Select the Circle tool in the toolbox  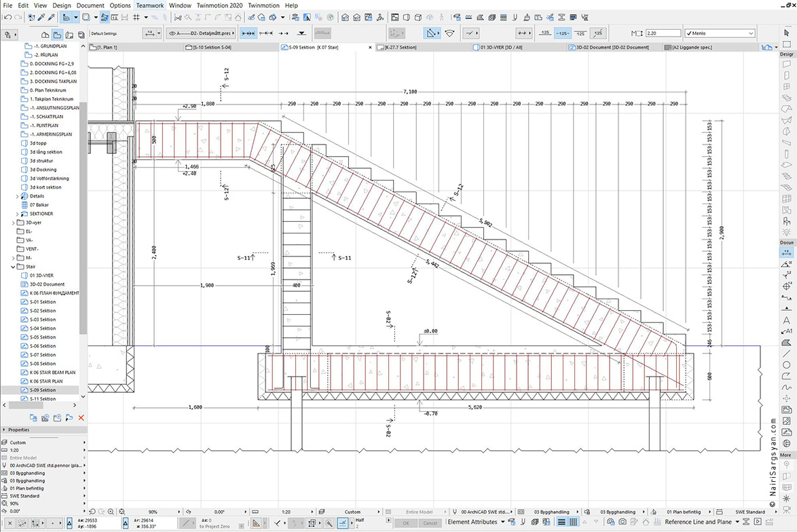click(786, 365)
